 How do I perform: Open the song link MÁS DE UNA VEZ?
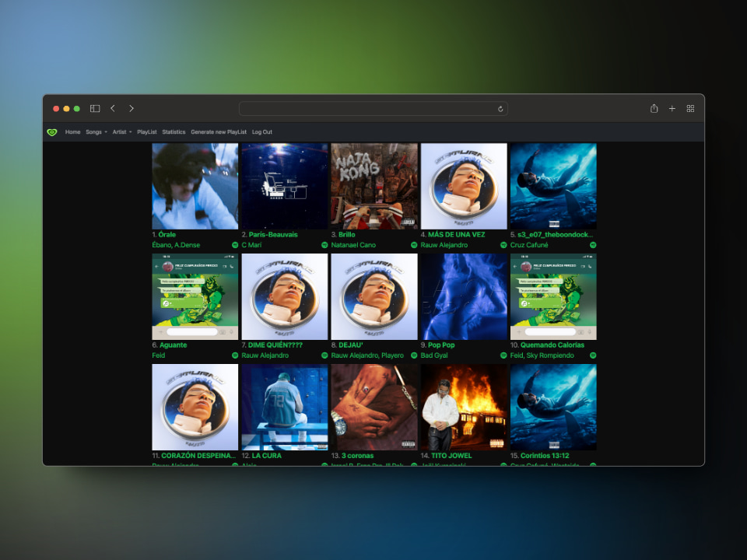[457, 235]
